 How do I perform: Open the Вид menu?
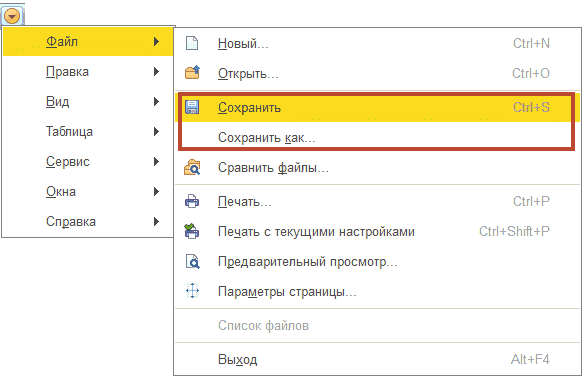(x=88, y=101)
